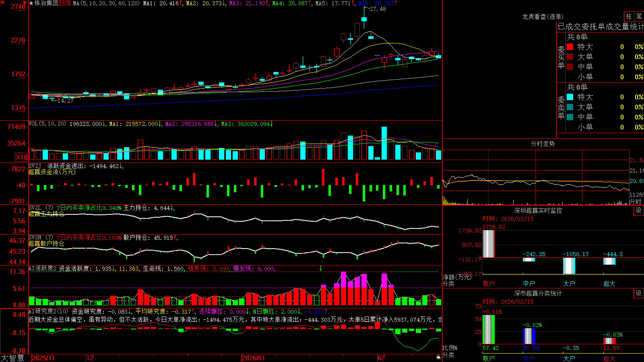
Task: Open 设 settings for 深圳超赢实时监控
Action: click(639, 210)
